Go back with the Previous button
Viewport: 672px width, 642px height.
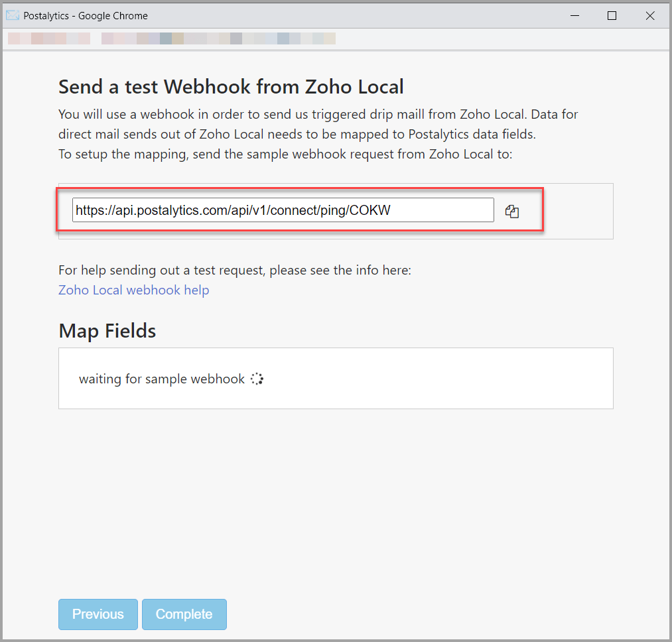tap(98, 614)
